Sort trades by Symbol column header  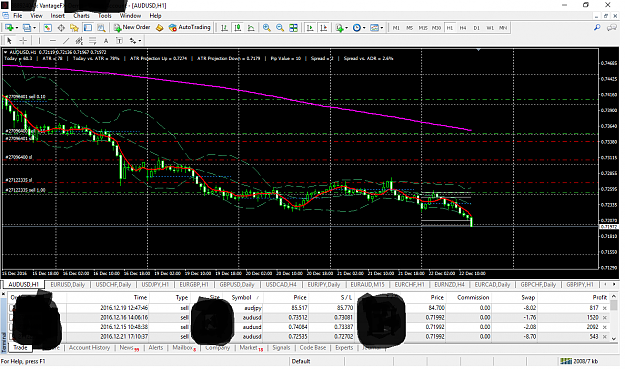[x=242, y=297]
